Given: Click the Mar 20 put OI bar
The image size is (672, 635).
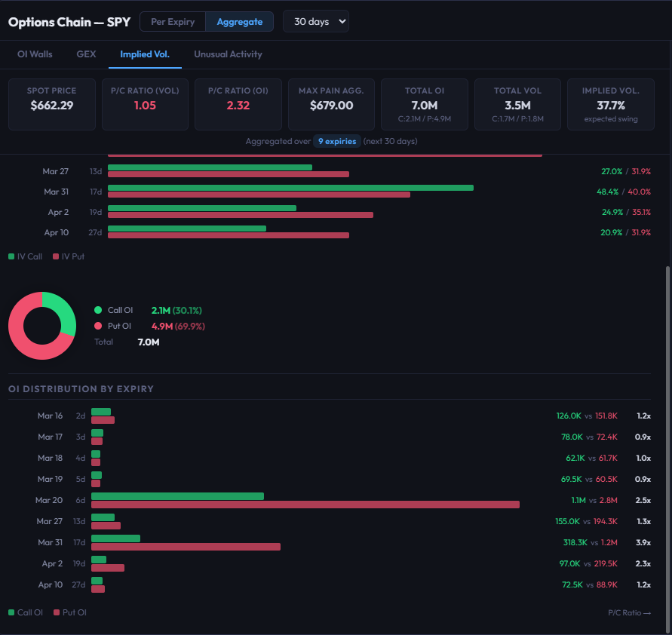Looking at the screenshot, I should point(305,505).
